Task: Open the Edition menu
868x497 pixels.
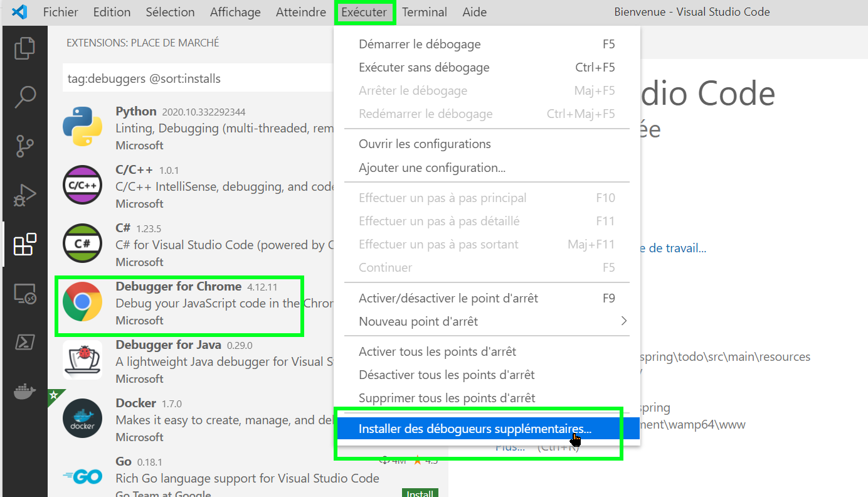Action: 112,12
